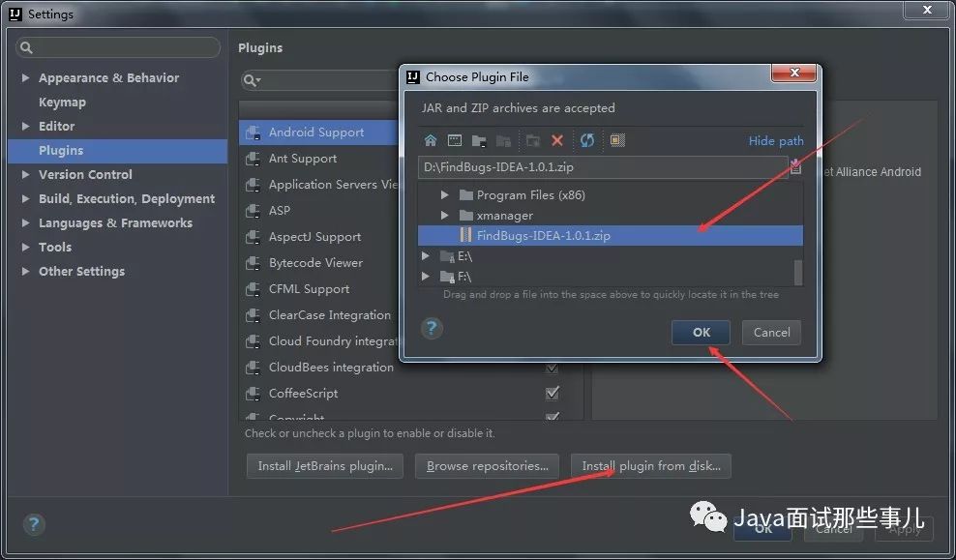Expand Languages & Frameworks group

pyautogui.click(x=25, y=223)
